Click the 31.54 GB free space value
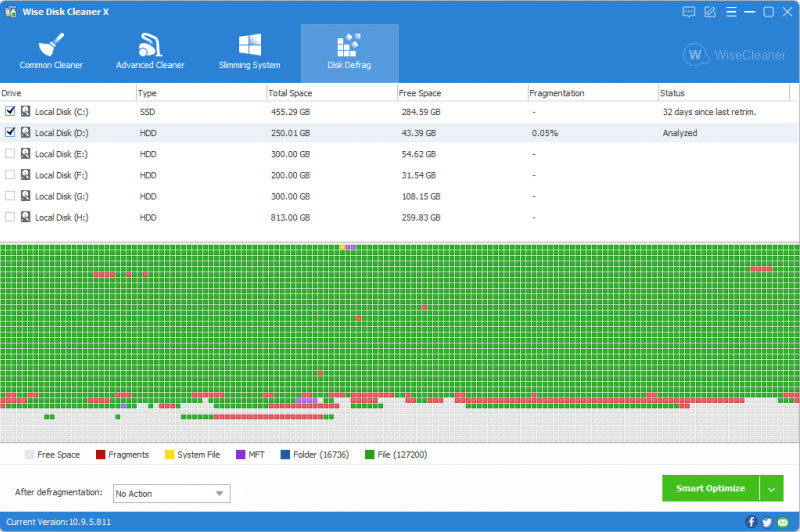The image size is (800, 532). (x=418, y=175)
